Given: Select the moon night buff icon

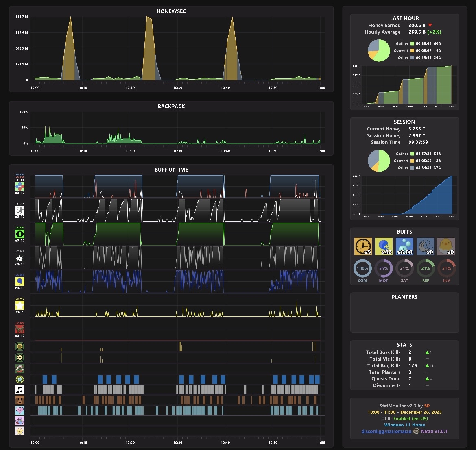Looking at the screenshot, I should click(x=425, y=246).
